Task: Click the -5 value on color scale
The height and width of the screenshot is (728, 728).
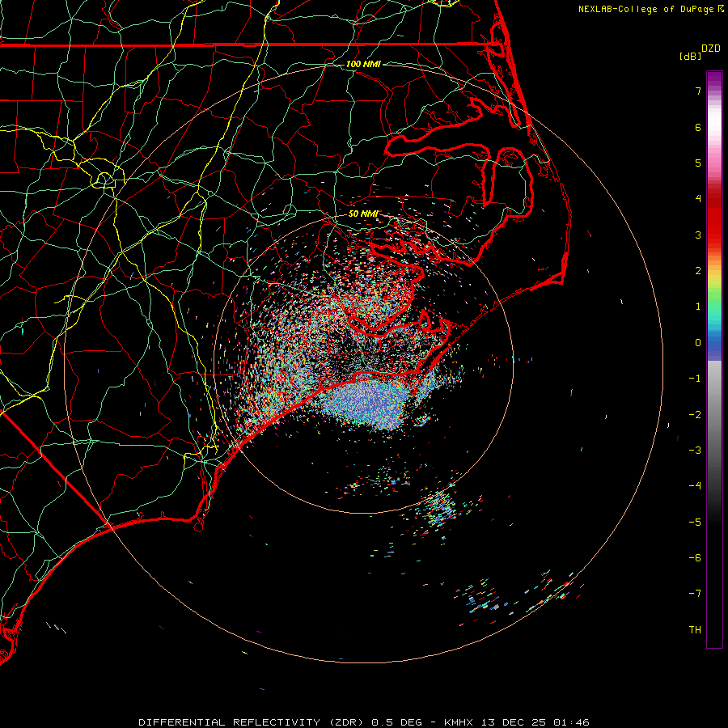Action: pyautogui.click(x=695, y=523)
